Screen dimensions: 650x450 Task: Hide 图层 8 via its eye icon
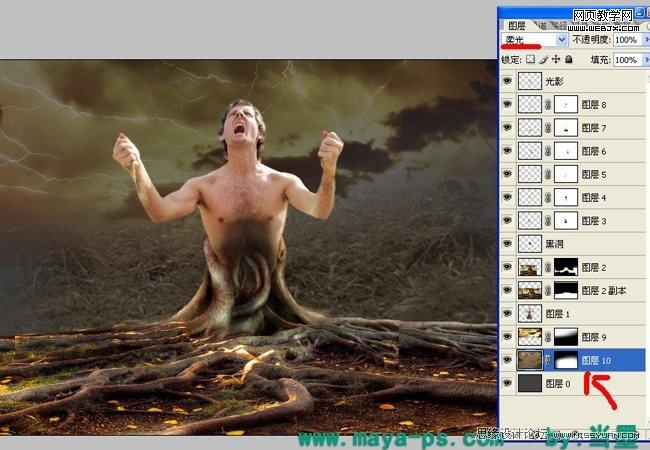[507, 104]
